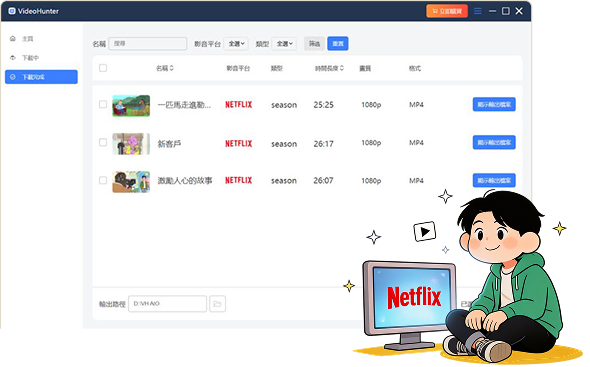Viewport: 590px width, 367px height.
Task: Click the NETFLIX logo in the 25:25 row
Action: (x=239, y=105)
